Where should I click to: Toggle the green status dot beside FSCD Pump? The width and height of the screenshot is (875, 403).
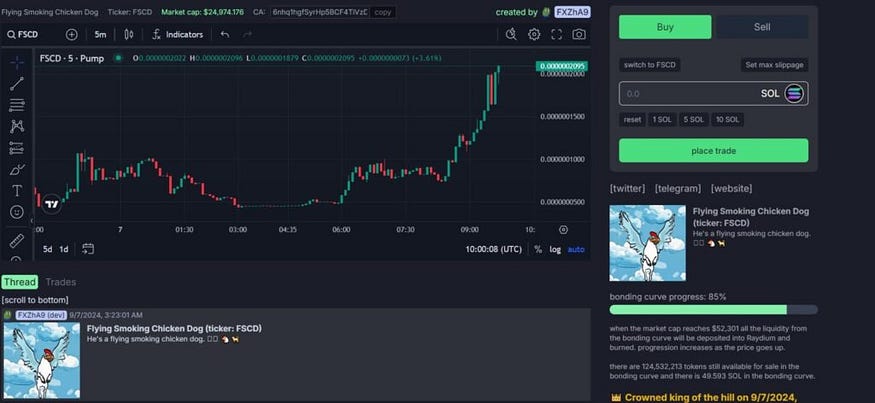point(118,58)
